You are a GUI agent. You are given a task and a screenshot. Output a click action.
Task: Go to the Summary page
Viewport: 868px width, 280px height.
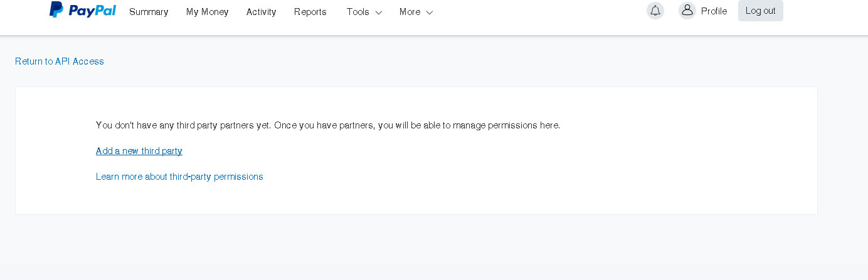click(x=149, y=12)
